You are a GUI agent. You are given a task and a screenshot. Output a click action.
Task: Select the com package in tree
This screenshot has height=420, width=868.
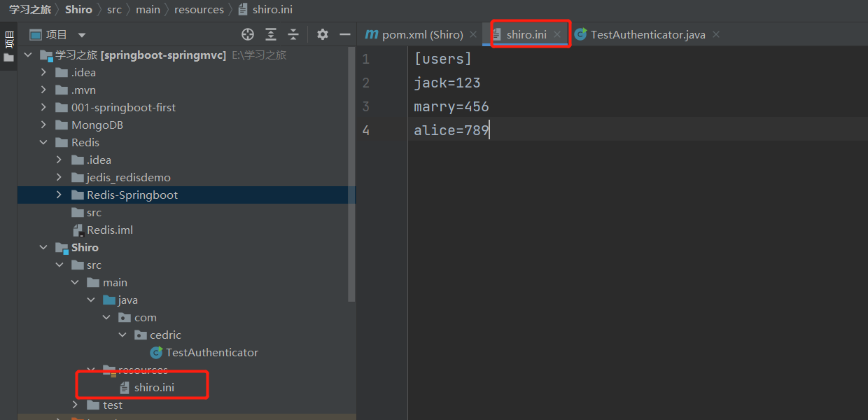click(146, 318)
